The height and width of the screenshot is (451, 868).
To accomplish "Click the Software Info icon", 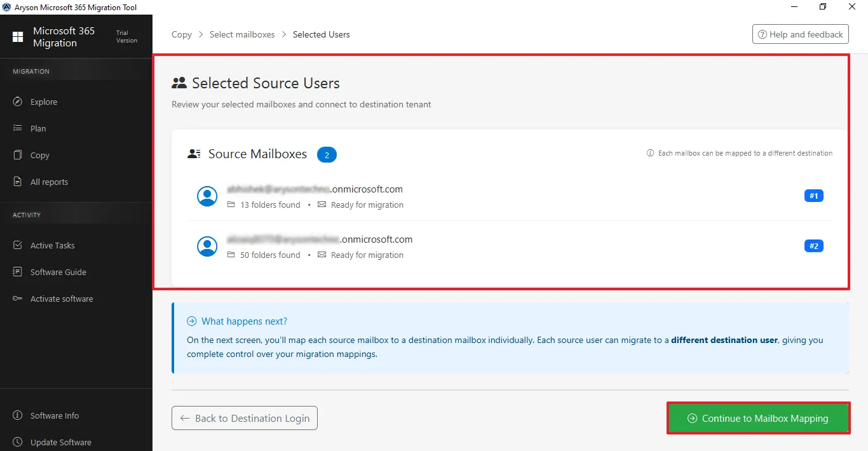I will pos(18,415).
